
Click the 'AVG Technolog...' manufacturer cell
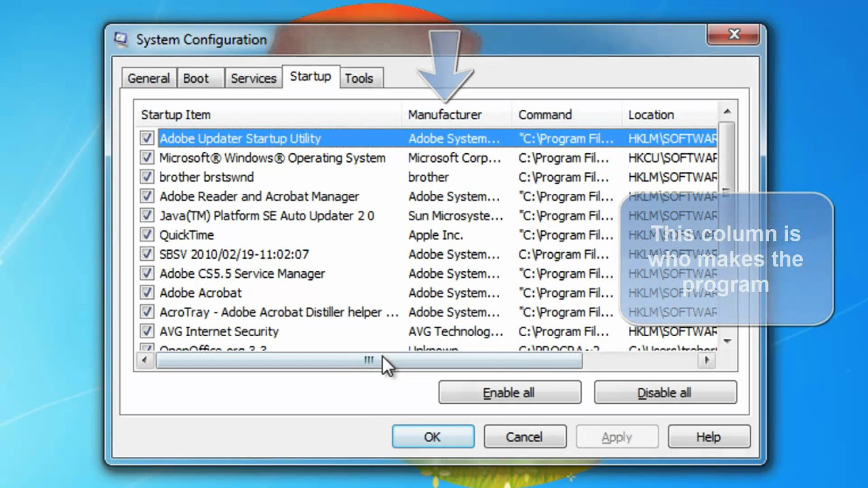pyautogui.click(x=456, y=331)
